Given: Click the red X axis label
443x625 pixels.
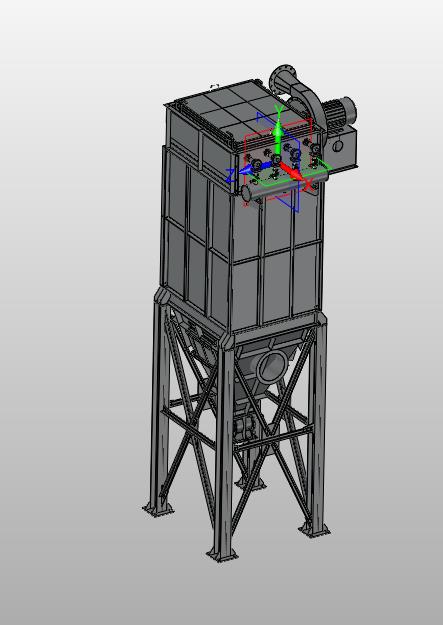Looking at the screenshot, I should pos(308,185).
